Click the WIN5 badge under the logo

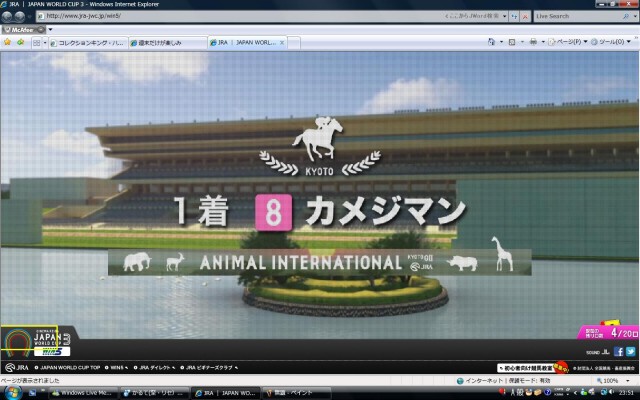click(52, 351)
